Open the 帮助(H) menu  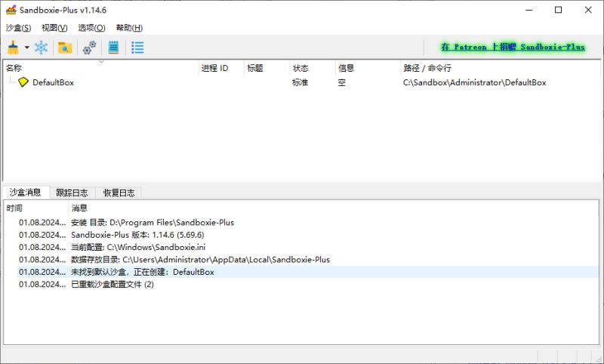tap(129, 28)
